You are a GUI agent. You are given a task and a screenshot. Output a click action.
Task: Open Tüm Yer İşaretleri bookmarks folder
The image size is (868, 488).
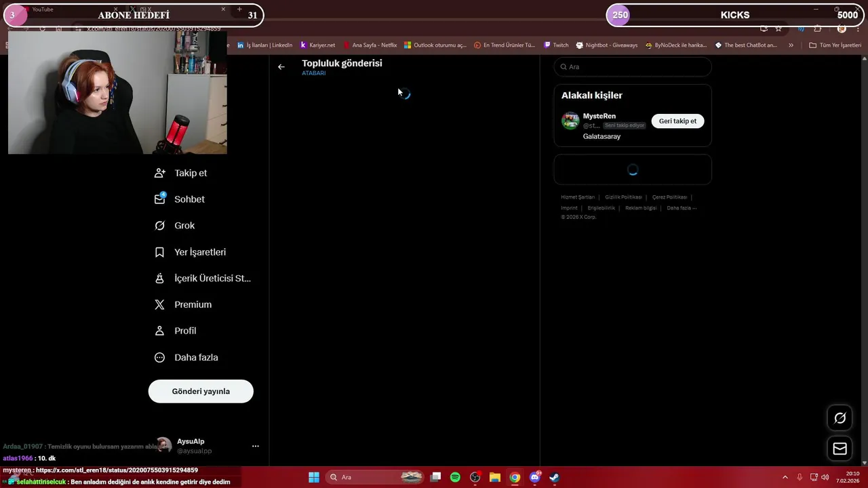pos(835,45)
